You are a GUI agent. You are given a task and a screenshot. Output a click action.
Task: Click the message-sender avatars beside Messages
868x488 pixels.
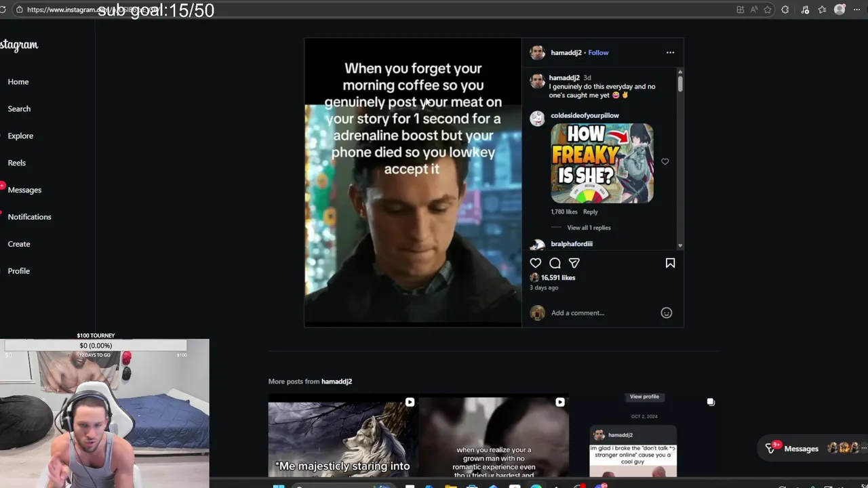click(844, 448)
